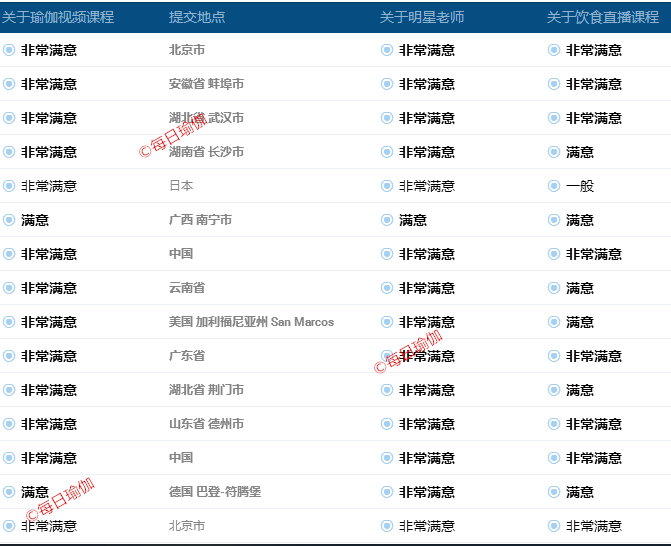Select diet course 满意 radio in 湖北省 荆门市 row
The height and width of the screenshot is (546, 671).
click(554, 390)
